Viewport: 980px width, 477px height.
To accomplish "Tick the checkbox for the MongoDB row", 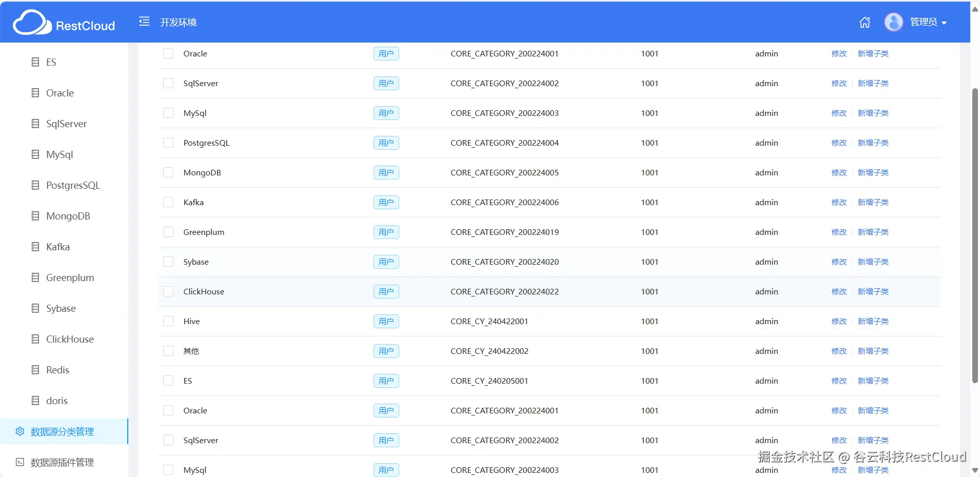I will [168, 172].
